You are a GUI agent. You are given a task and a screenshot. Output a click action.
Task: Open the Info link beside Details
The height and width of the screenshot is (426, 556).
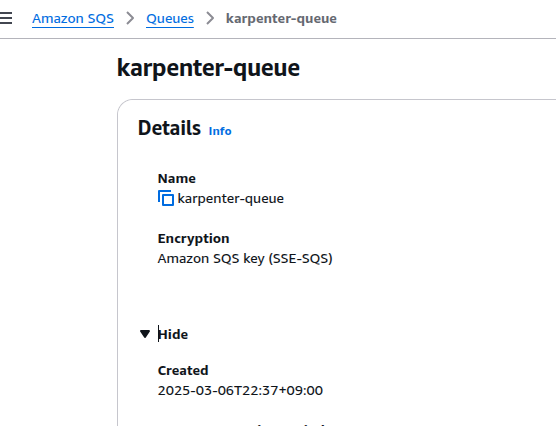click(x=220, y=131)
